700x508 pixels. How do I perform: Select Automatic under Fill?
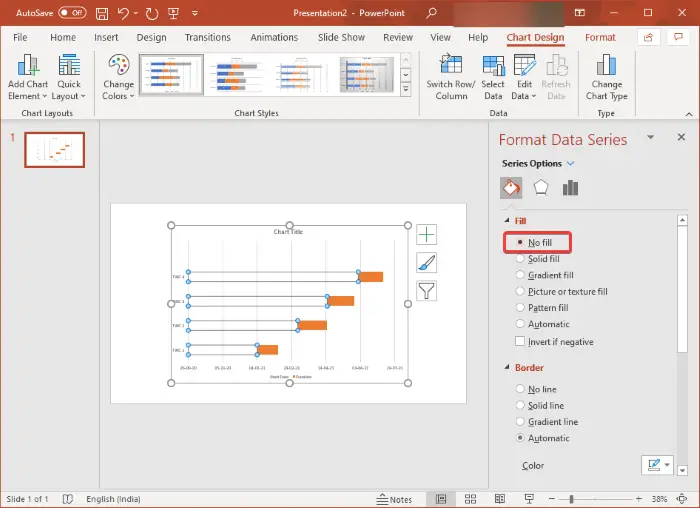point(542,324)
